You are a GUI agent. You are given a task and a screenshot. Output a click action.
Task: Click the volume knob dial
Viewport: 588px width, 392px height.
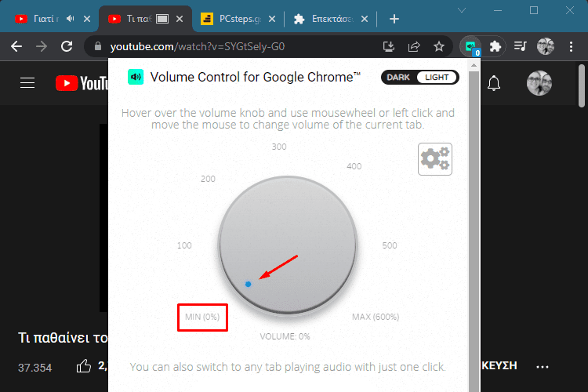coord(288,245)
